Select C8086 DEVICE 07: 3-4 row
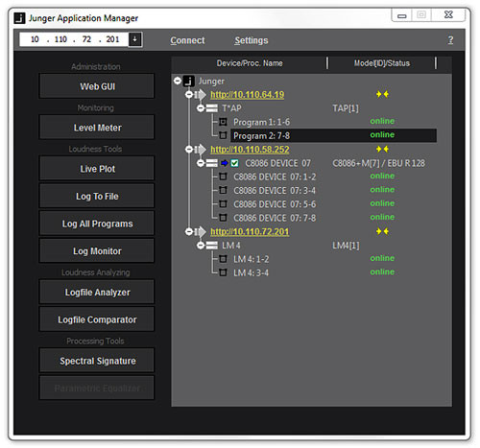Image resolution: width=480 pixels, height=448 pixels. click(333, 190)
